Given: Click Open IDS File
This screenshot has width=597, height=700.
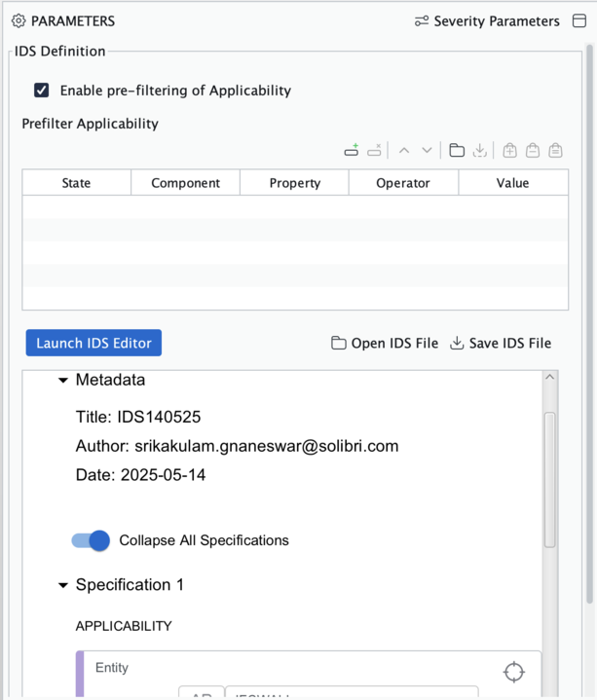Looking at the screenshot, I should click(385, 343).
